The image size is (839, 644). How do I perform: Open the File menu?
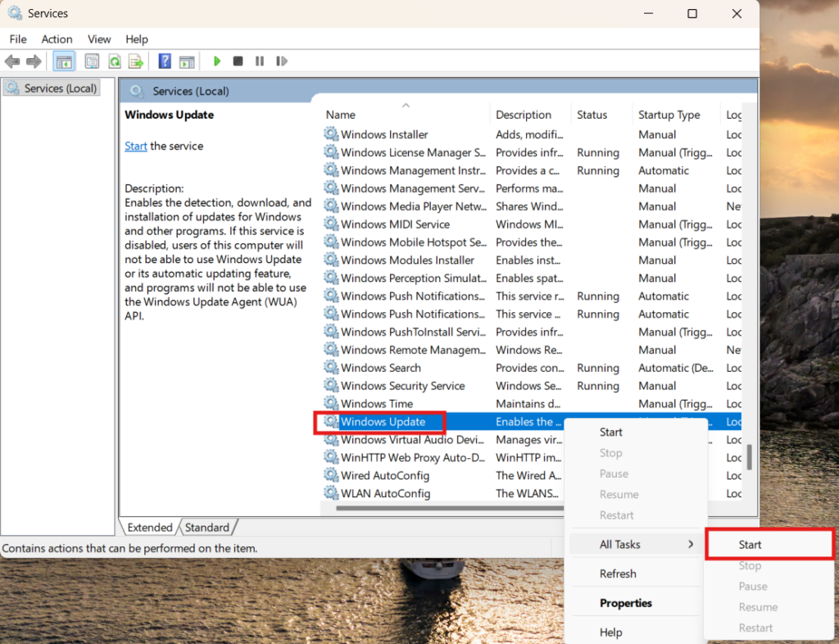(18, 39)
